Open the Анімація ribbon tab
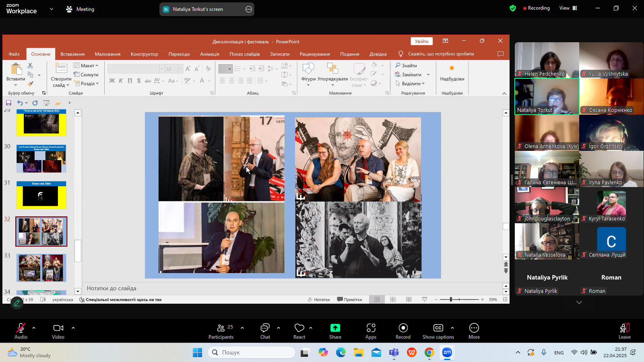This screenshot has height=362, width=644. point(210,54)
